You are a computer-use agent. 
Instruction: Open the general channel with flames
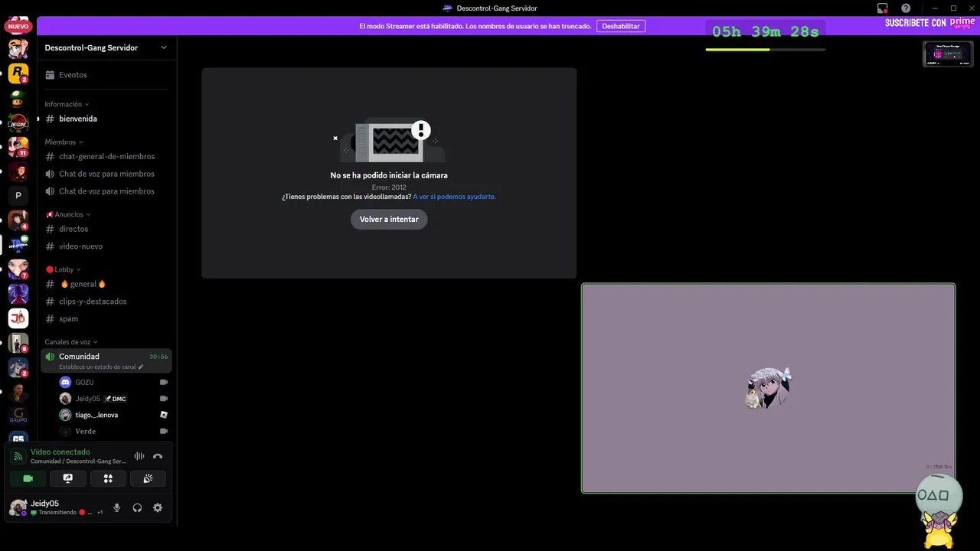click(x=106, y=284)
